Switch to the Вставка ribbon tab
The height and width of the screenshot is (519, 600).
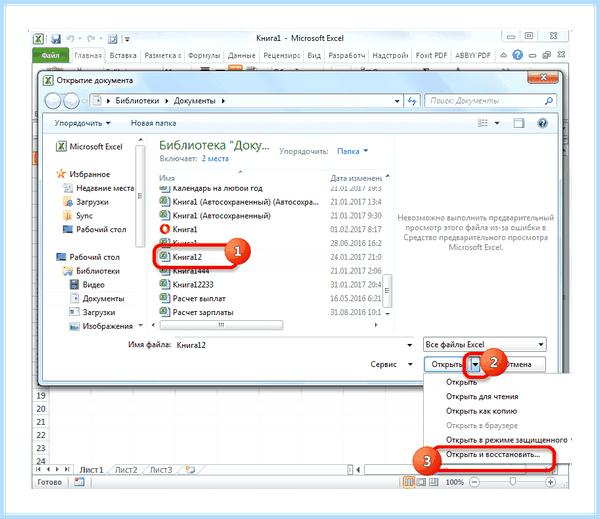[123, 55]
